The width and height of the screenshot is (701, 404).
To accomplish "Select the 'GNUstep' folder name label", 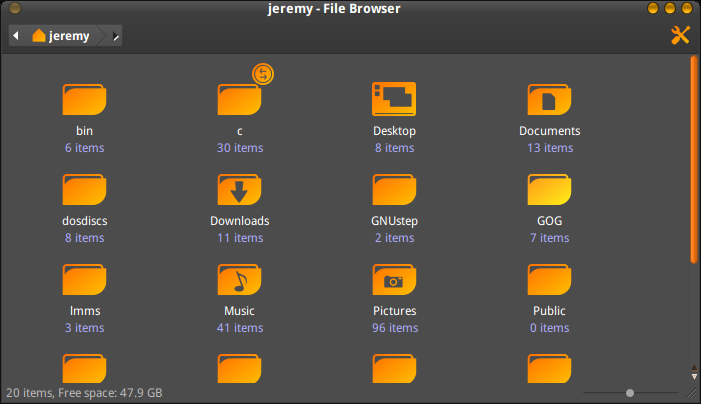I will 394,221.
